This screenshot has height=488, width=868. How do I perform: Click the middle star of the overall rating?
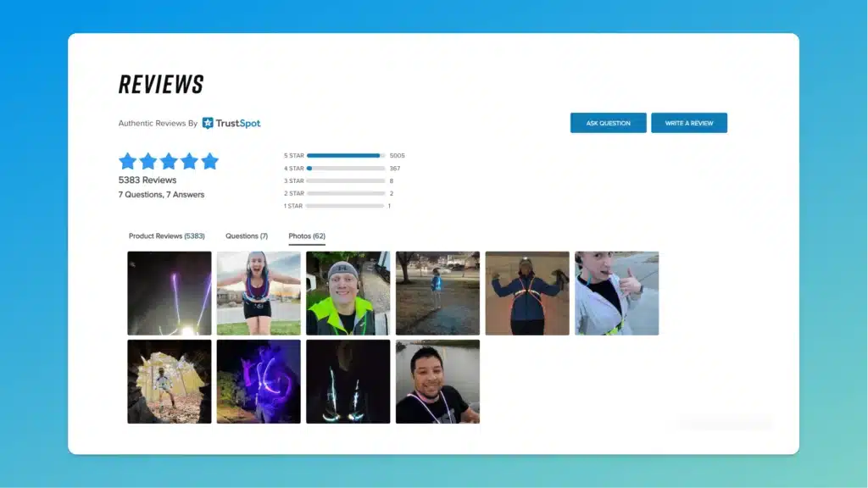pos(169,161)
